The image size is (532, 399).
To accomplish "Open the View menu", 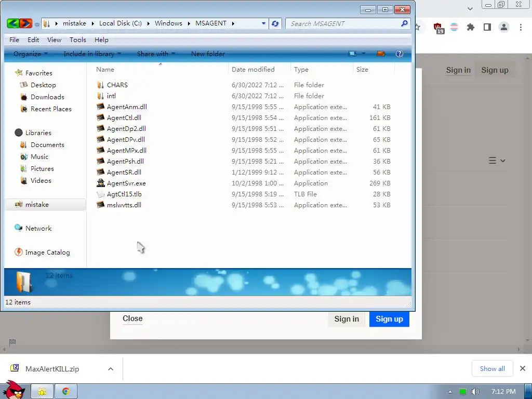I will (54, 39).
